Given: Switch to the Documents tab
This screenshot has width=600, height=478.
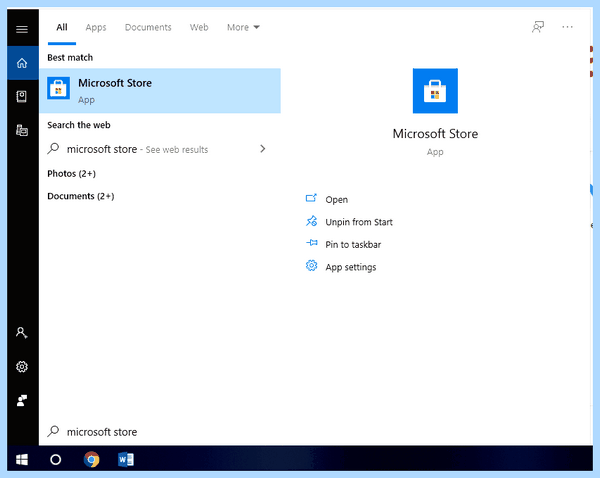Looking at the screenshot, I should (x=148, y=27).
